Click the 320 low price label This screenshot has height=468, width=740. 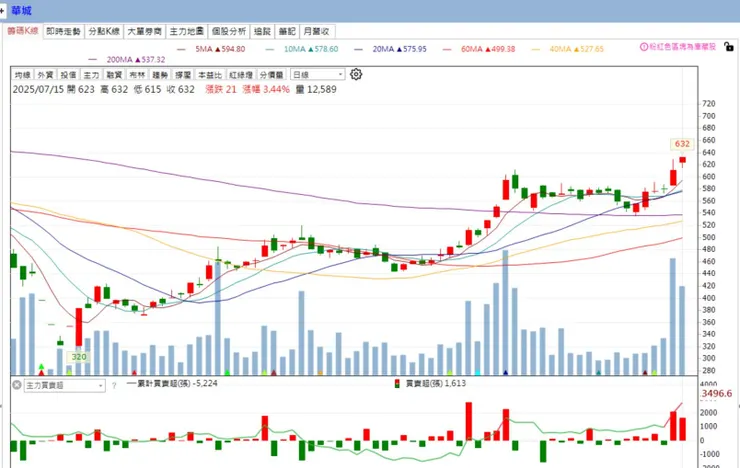(79, 357)
